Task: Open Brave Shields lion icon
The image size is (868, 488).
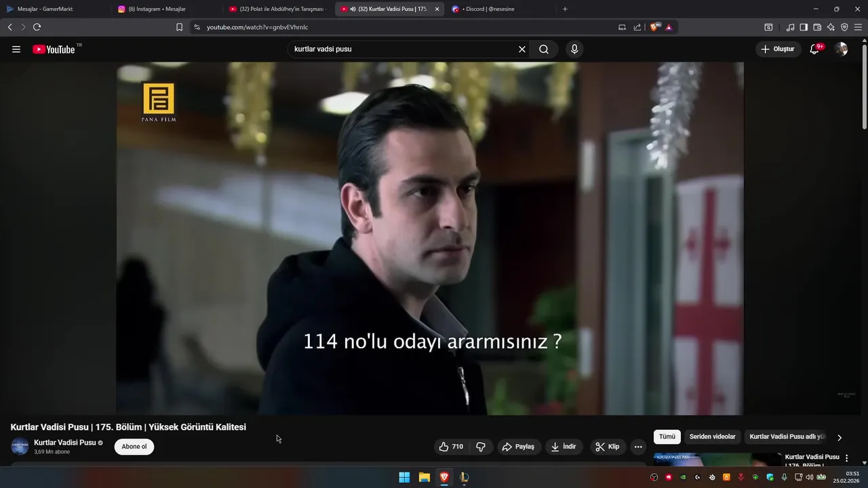Action: [654, 27]
